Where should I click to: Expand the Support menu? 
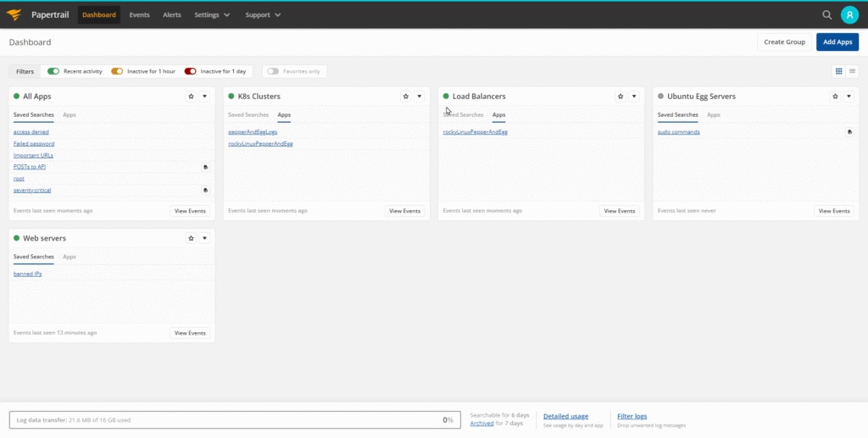click(263, 15)
